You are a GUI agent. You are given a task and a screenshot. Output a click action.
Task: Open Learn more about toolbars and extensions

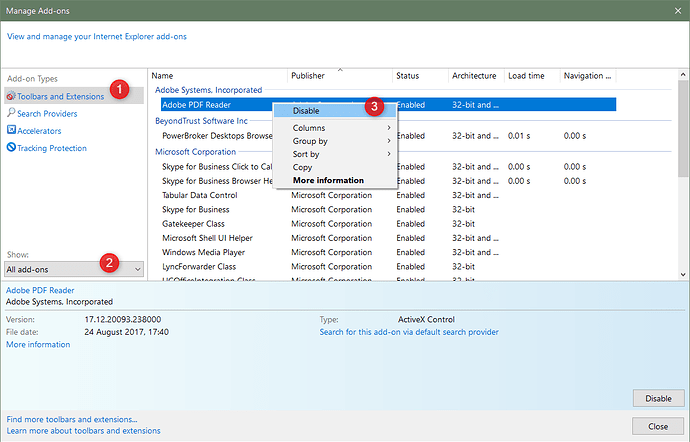click(83, 431)
